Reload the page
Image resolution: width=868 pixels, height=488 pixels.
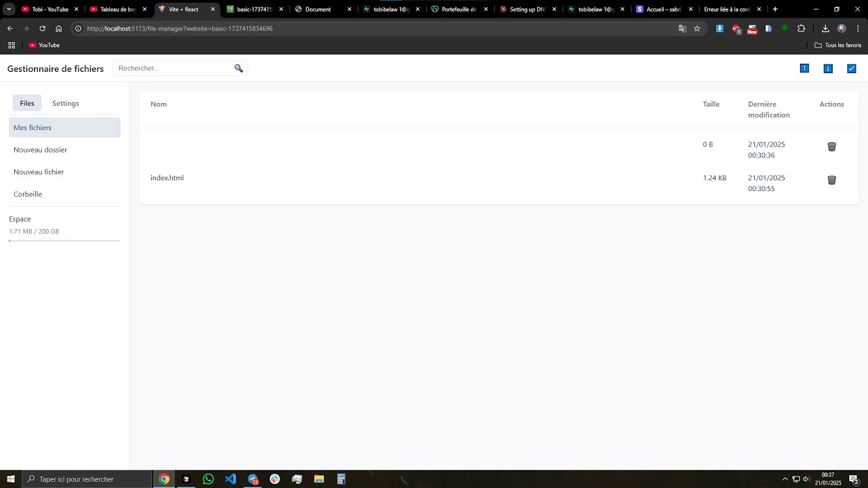42,28
